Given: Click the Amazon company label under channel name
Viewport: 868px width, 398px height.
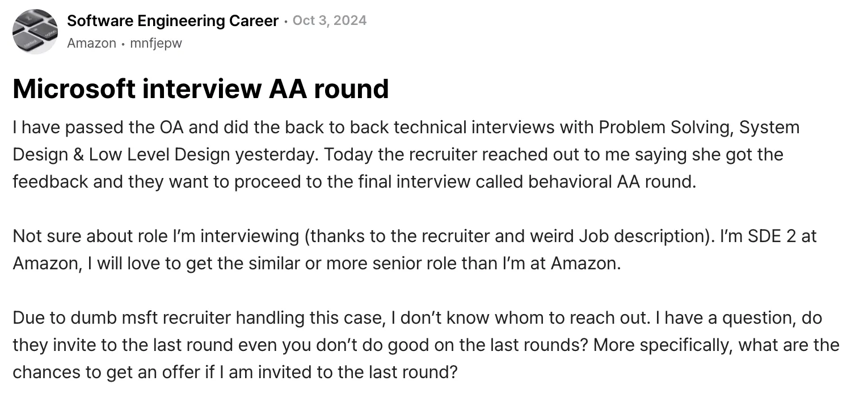Looking at the screenshot, I should [91, 43].
